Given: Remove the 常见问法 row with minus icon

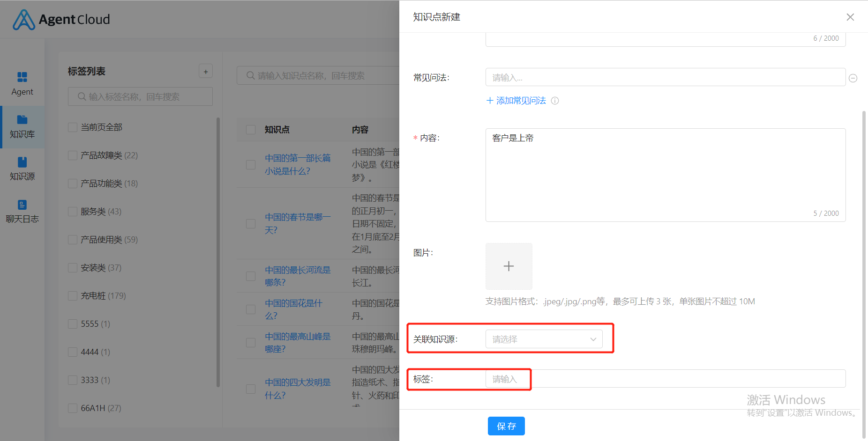Looking at the screenshot, I should coord(853,78).
